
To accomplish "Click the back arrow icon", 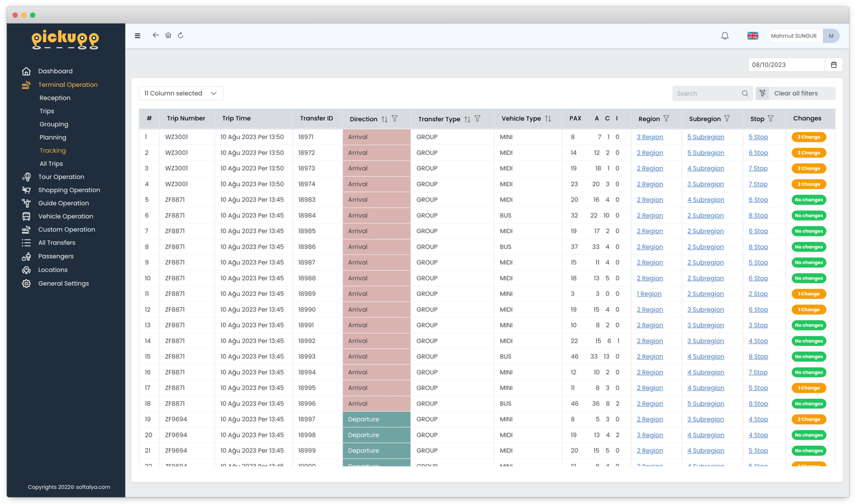I will coord(156,35).
